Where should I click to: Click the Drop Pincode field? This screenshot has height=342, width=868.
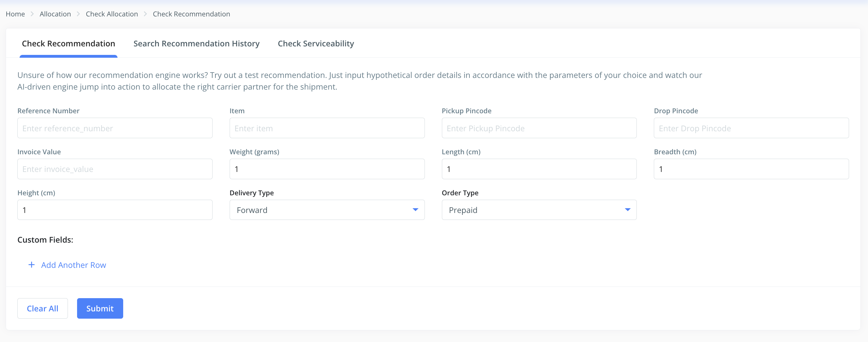click(751, 128)
